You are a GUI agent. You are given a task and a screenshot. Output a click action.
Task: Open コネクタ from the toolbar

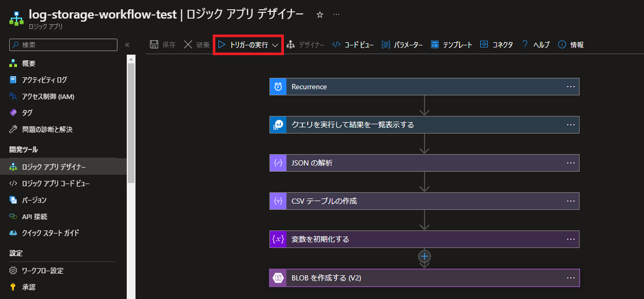coord(496,45)
